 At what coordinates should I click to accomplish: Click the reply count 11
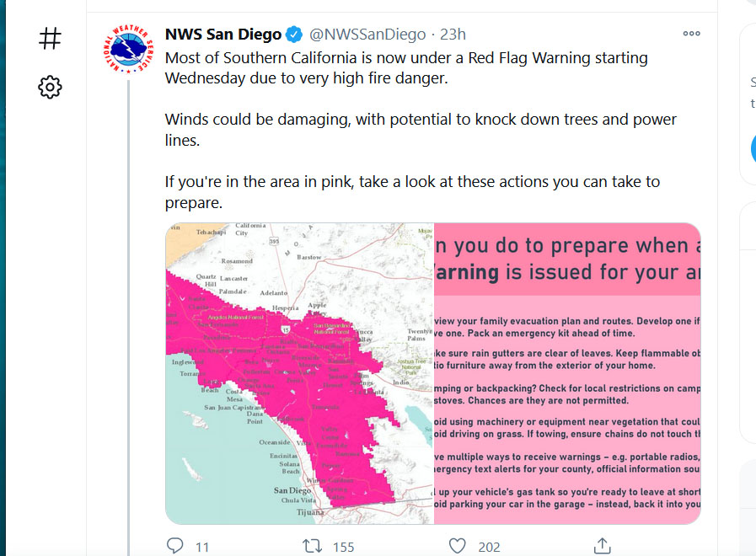click(202, 548)
